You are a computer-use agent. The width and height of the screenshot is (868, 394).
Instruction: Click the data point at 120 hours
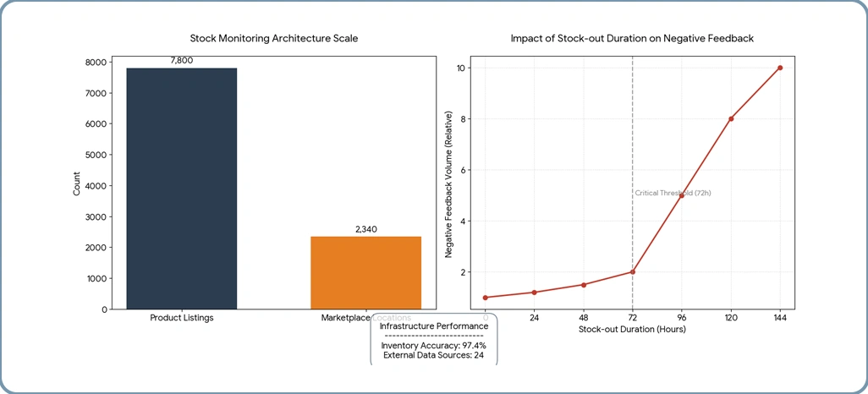731,118
